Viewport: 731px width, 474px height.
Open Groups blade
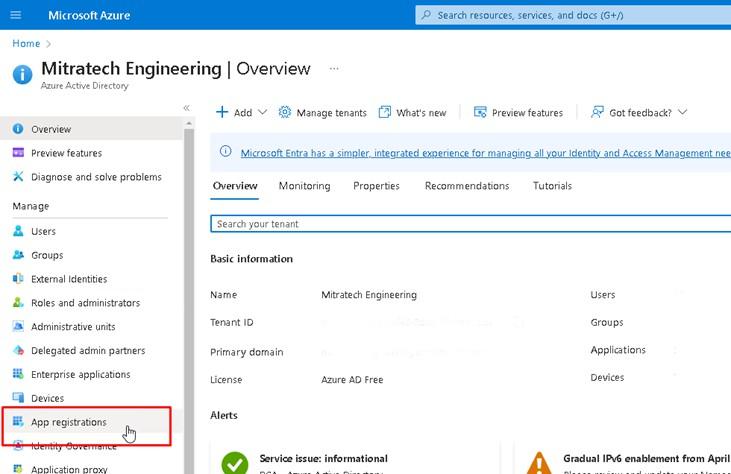point(47,255)
